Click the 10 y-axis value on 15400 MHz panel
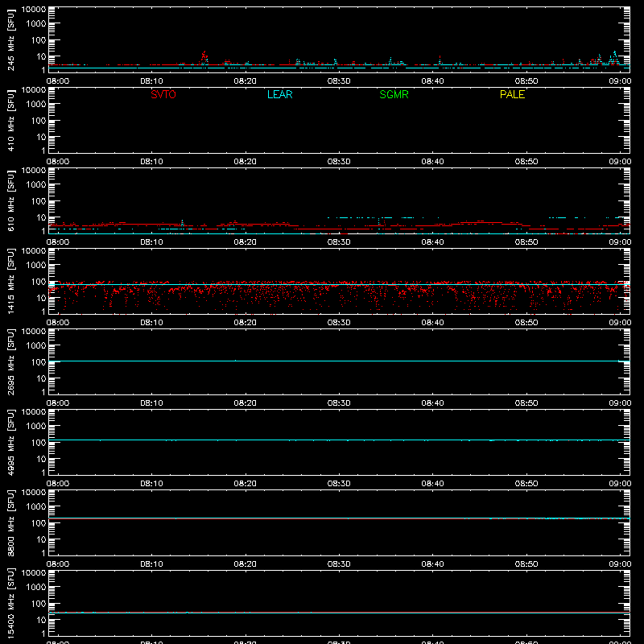This screenshot has height=644, width=644. tap(41, 620)
